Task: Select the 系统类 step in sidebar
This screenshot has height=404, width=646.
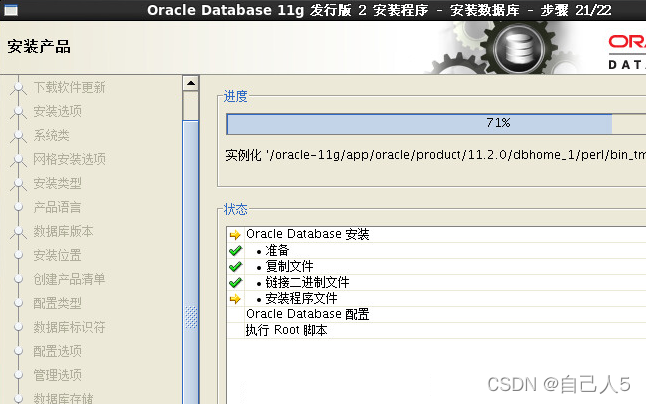Action: (51, 135)
